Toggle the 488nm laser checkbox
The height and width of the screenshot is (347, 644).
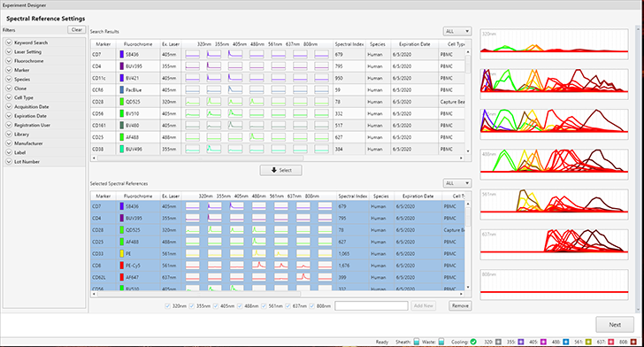pyautogui.click(x=240, y=306)
